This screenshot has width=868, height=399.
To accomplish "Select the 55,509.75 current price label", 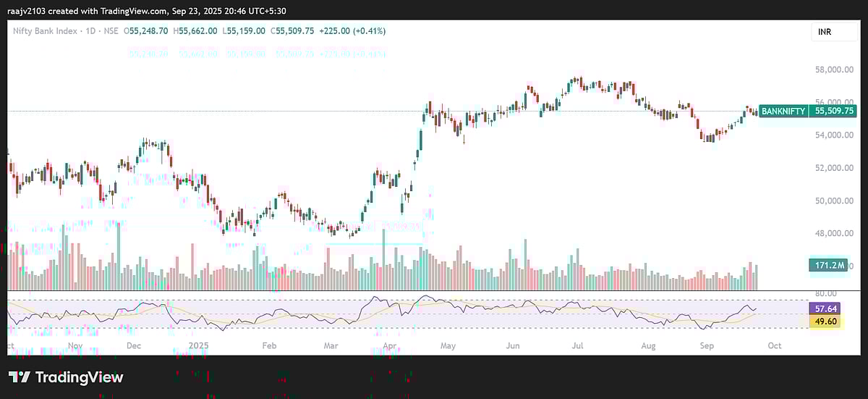I will 834,112.
